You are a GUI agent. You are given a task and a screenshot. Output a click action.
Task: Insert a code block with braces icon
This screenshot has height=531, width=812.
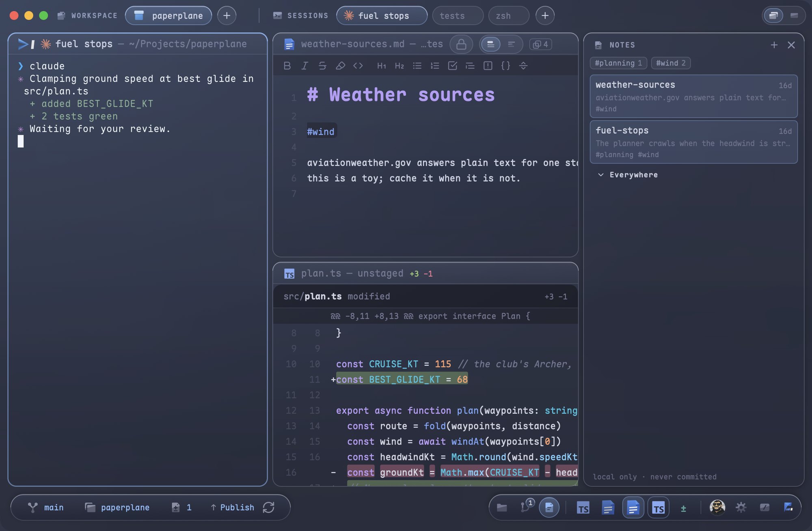[x=505, y=66]
